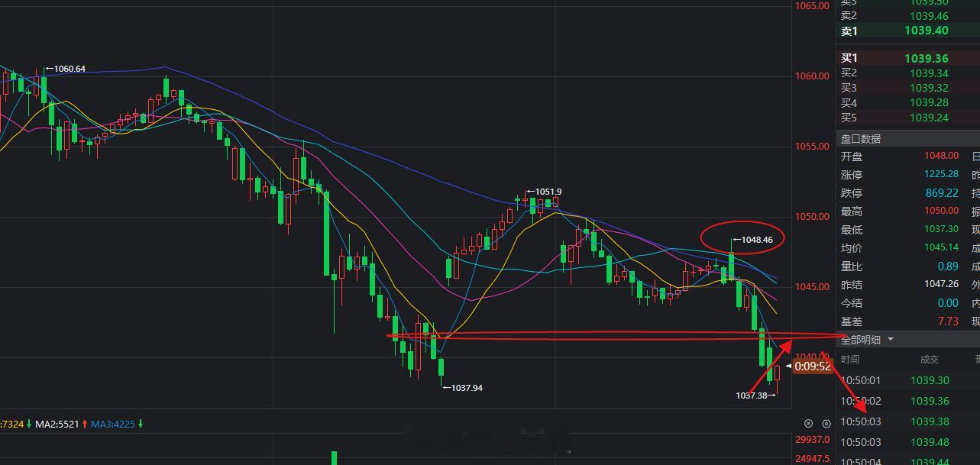Select the 卖1 ask price 1039.40
The width and height of the screenshot is (980, 465).
[927, 31]
